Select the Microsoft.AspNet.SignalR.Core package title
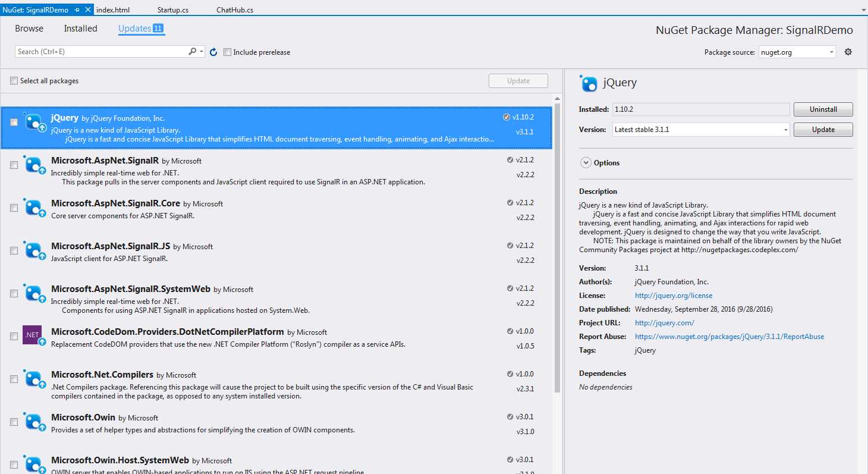 point(115,203)
